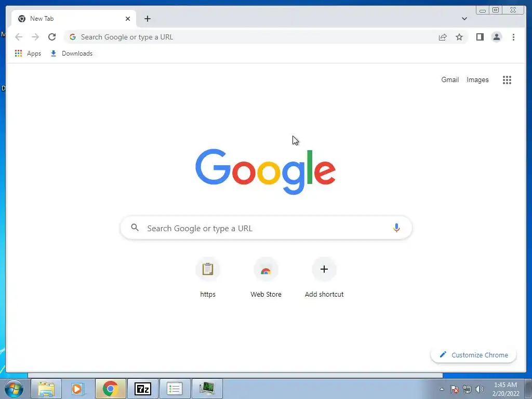Click the Chrome taskbar icon

point(110,389)
